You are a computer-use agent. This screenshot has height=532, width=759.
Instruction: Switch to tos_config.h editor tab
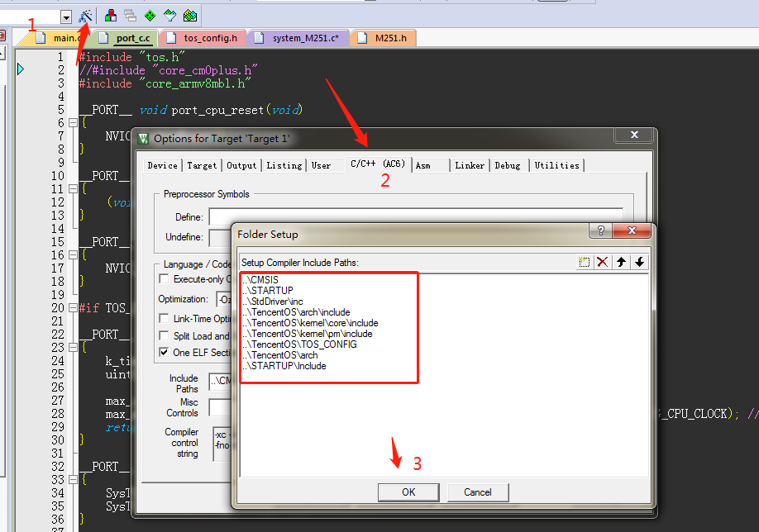coord(203,38)
